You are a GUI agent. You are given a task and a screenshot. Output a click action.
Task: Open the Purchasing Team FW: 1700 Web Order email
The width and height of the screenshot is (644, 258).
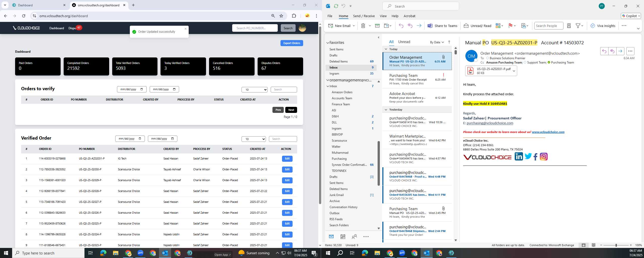(x=417, y=79)
